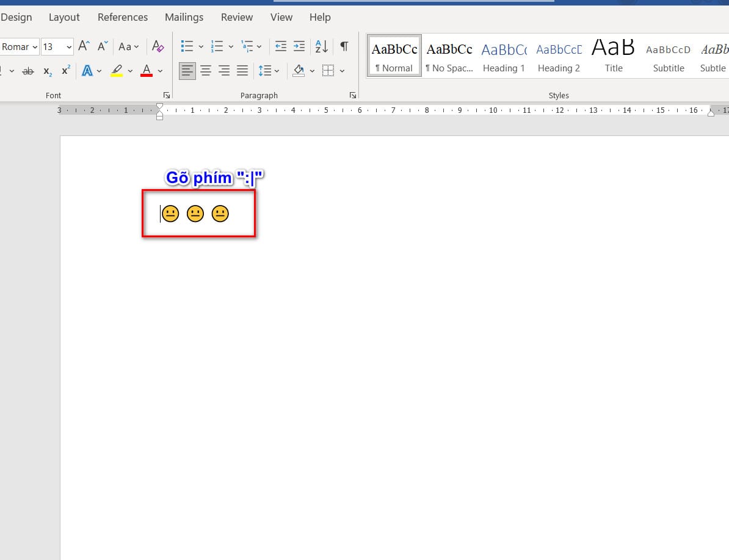729x560 pixels.
Task: Apply red font color swatch
Action: [x=147, y=71]
